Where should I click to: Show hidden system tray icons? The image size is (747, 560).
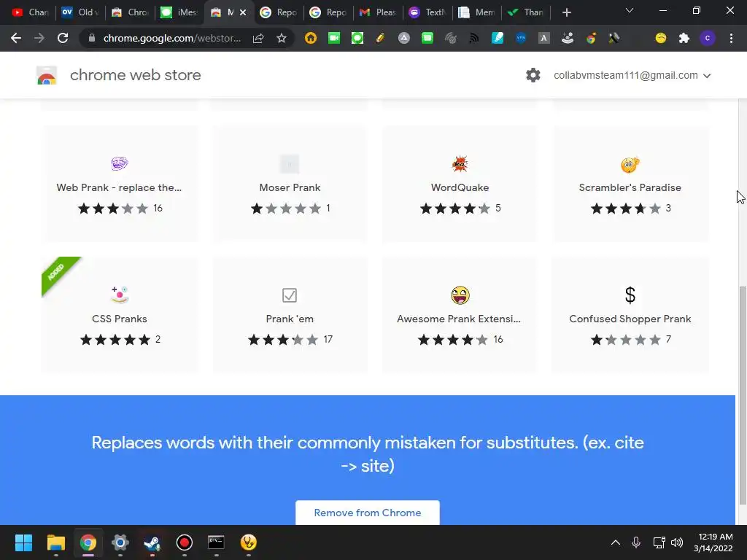point(616,542)
